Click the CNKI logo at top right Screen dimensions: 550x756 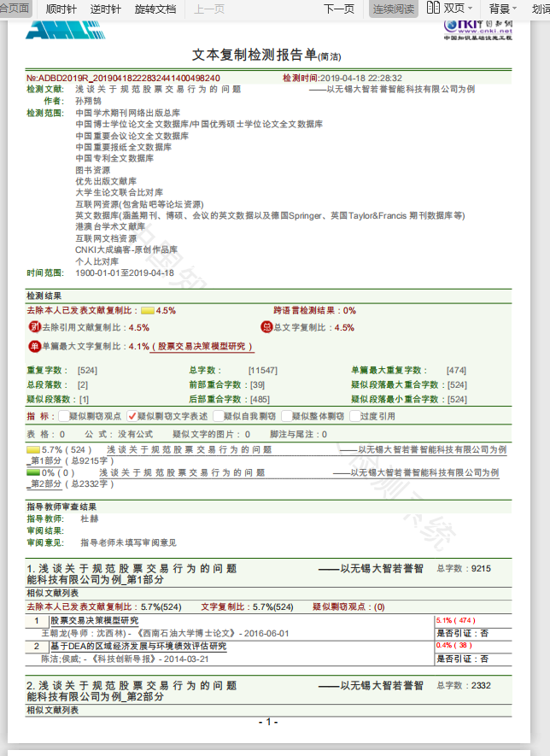477,30
